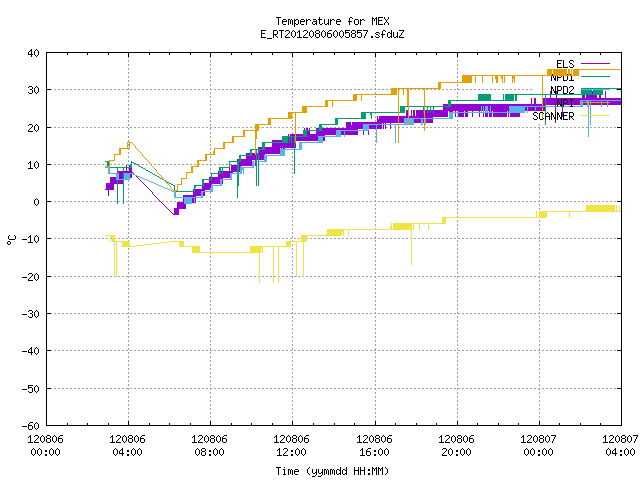Click the x-axis label 120806 16:00
Image resolution: width=640 pixels, height=480 pixels.
click(x=374, y=446)
